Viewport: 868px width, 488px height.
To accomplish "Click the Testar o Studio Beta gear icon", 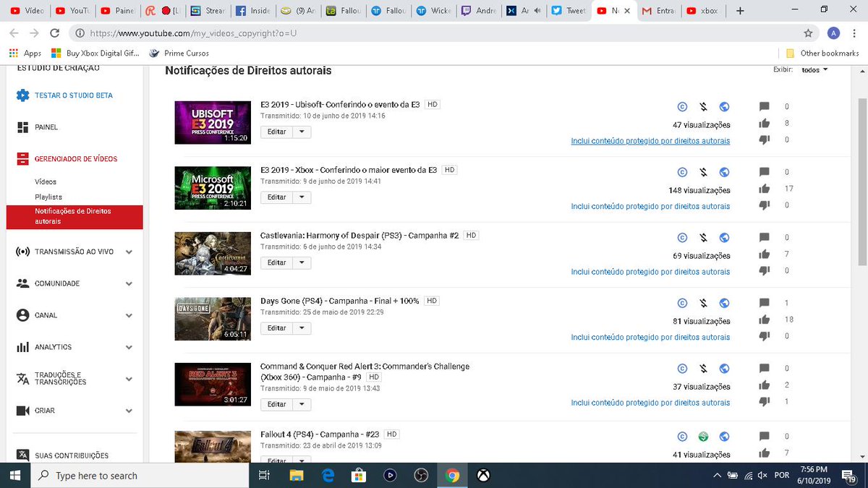I will (22, 95).
